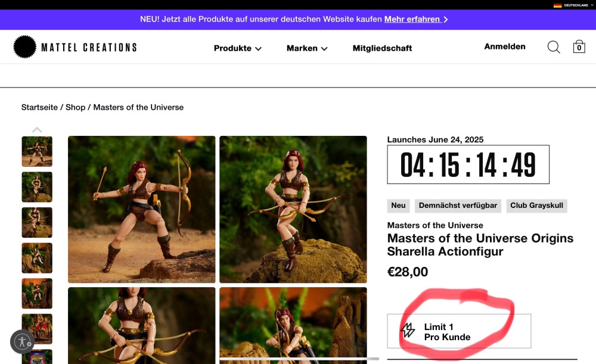Screen dimensions: 596x364
Task: Select the first archer pose thumbnail
Action: pos(37,151)
